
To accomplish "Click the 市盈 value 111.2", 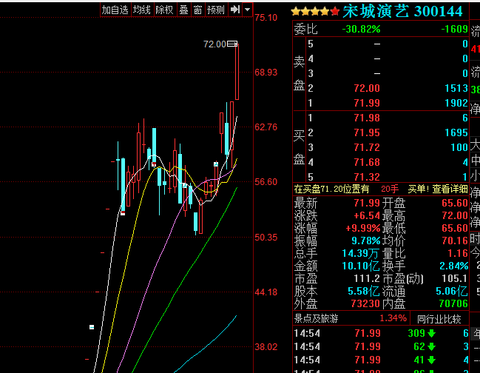I will click(367, 278).
